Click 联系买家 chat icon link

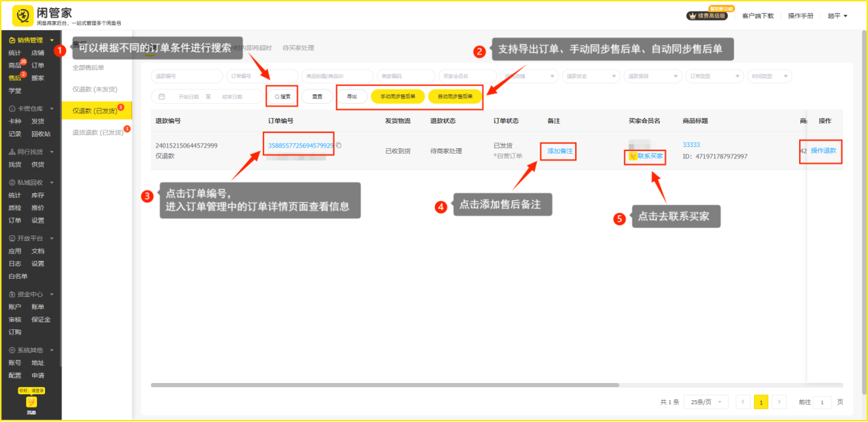[645, 156]
